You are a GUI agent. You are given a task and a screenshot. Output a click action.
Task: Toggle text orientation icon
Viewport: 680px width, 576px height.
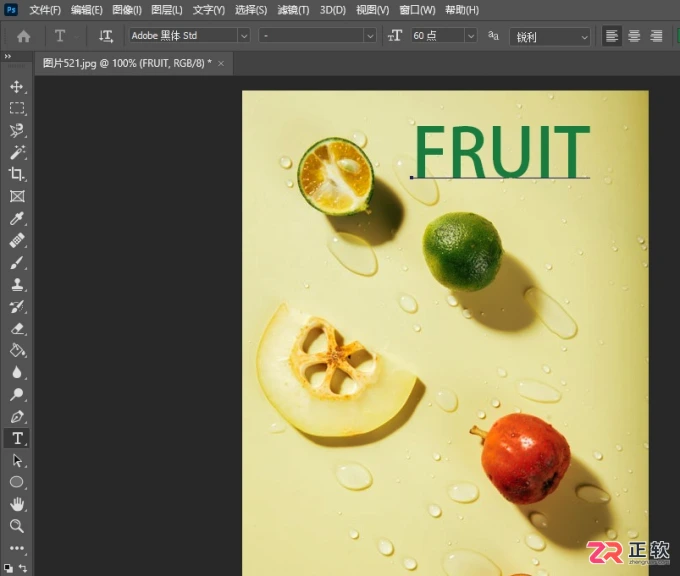tap(106, 36)
